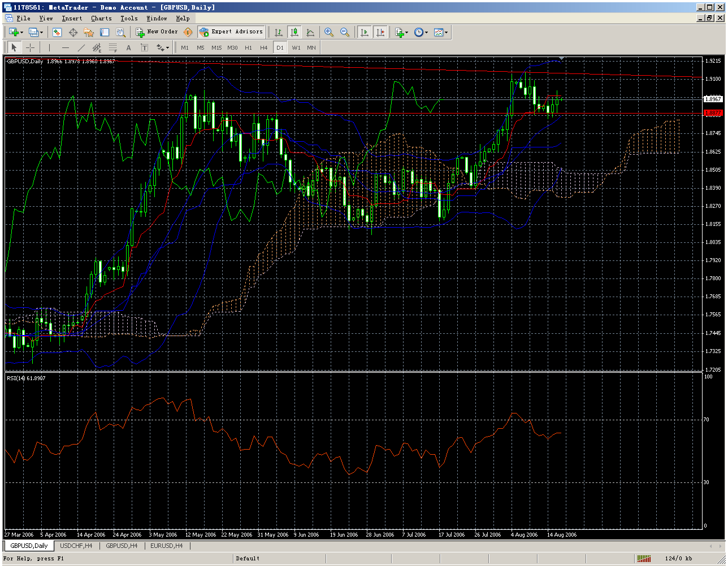The image size is (728, 566).
Task: Expand the Periods dropdown arrow
Action: click(x=426, y=32)
